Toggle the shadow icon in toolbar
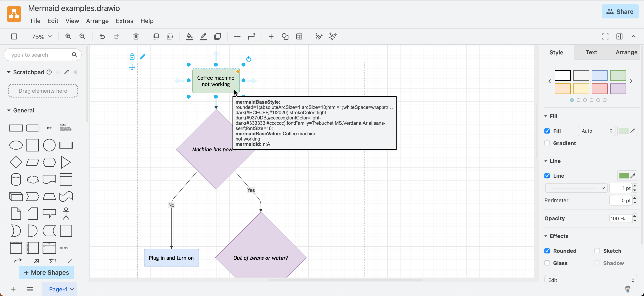 [218, 36]
